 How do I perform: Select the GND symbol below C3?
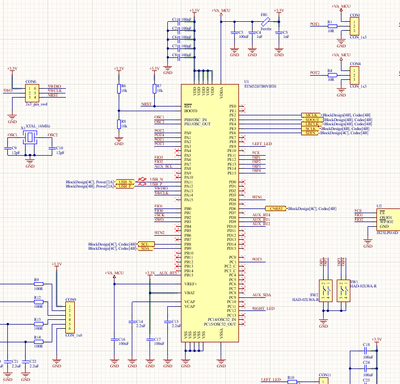[x=235, y=51]
